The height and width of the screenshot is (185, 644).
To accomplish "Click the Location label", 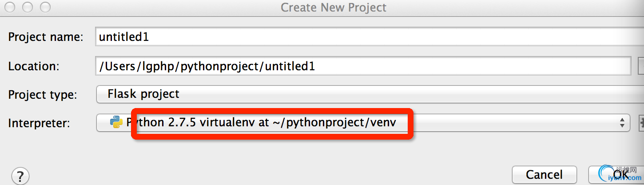I will click(x=34, y=66).
